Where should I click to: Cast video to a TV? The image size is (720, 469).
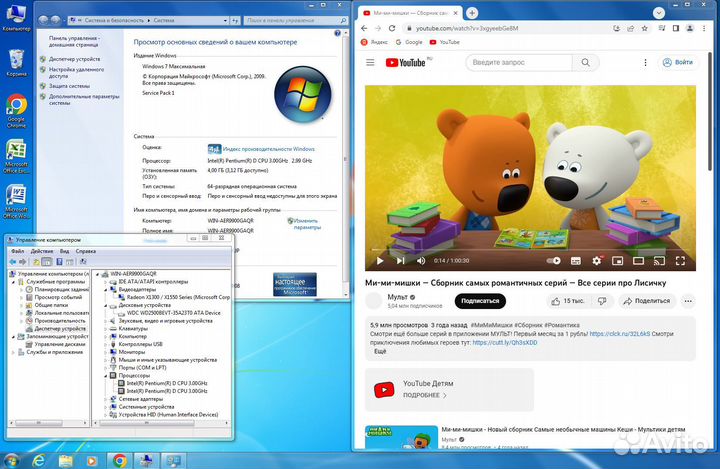click(x=659, y=261)
